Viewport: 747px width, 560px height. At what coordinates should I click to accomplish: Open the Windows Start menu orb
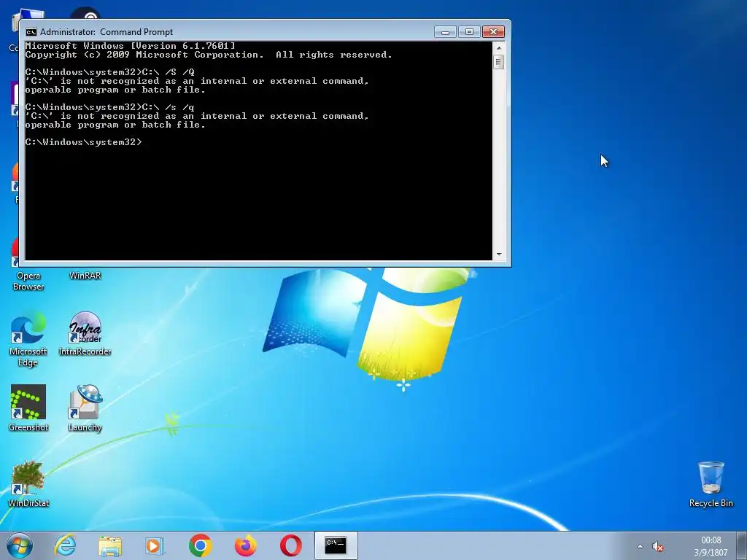(x=20, y=545)
